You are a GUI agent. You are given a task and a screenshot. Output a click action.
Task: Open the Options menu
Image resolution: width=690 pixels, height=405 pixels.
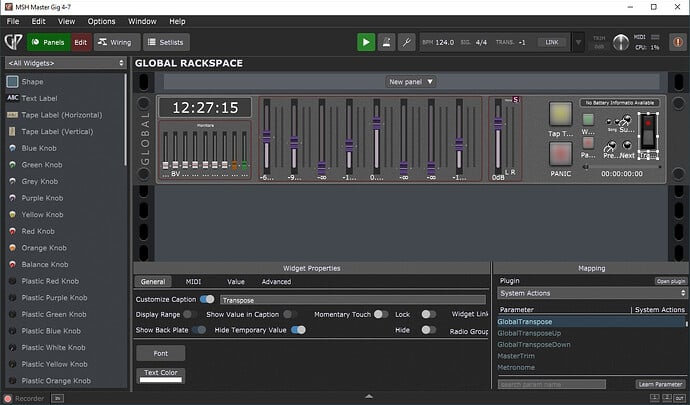pyautogui.click(x=101, y=21)
